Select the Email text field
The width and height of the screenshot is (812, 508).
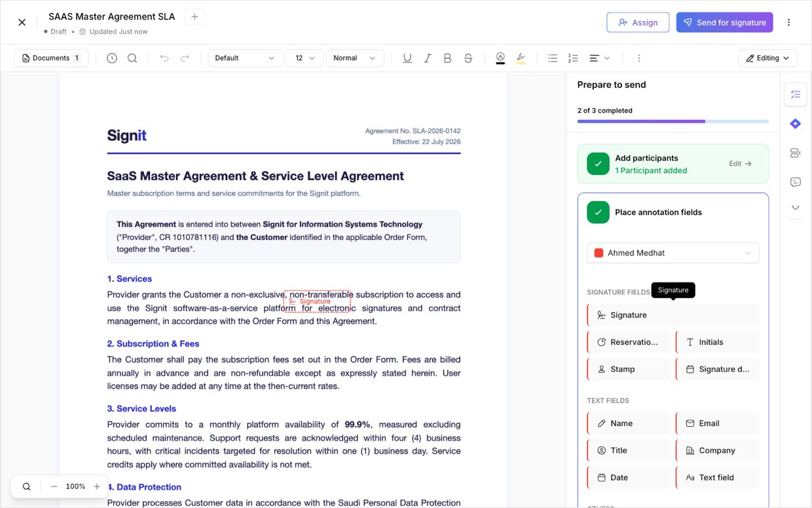tap(718, 423)
